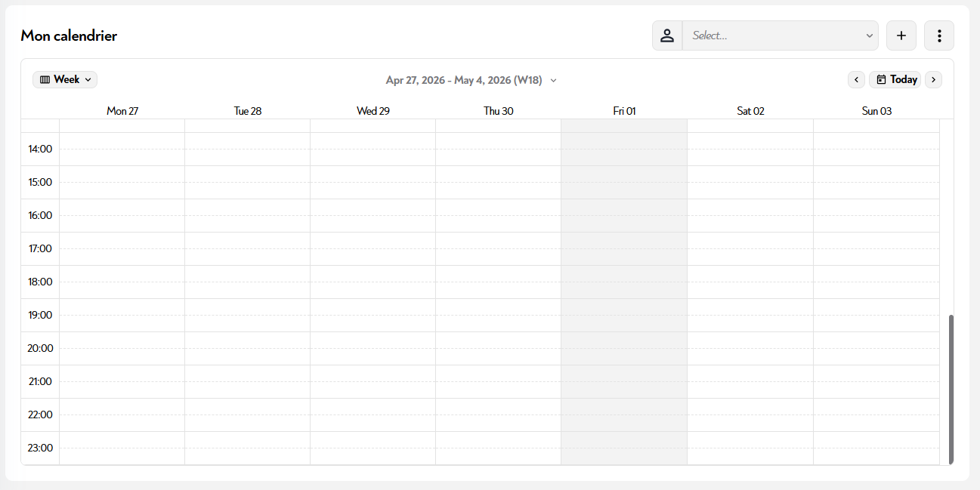The image size is (980, 490).
Task: Click the 15:00 slot on Thursday 30
Action: point(499,183)
